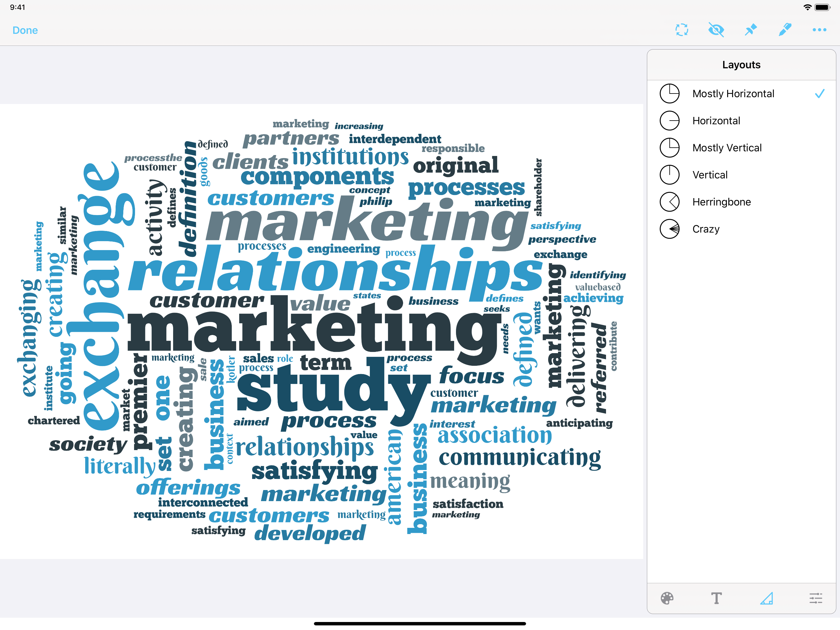Click the word 'interdependent' in the cloud
Image resolution: width=840 pixels, height=630 pixels.
click(395, 139)
